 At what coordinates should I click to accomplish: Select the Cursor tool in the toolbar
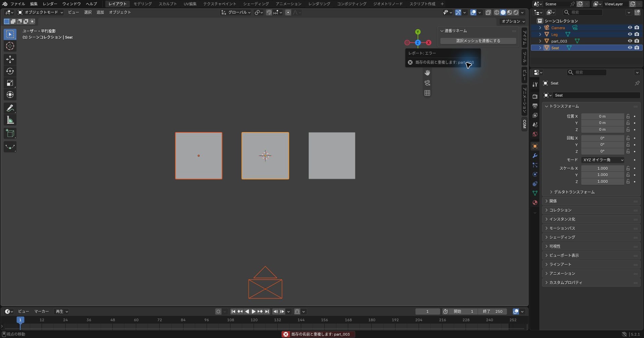pyautogui.click(x=10, y=46)
